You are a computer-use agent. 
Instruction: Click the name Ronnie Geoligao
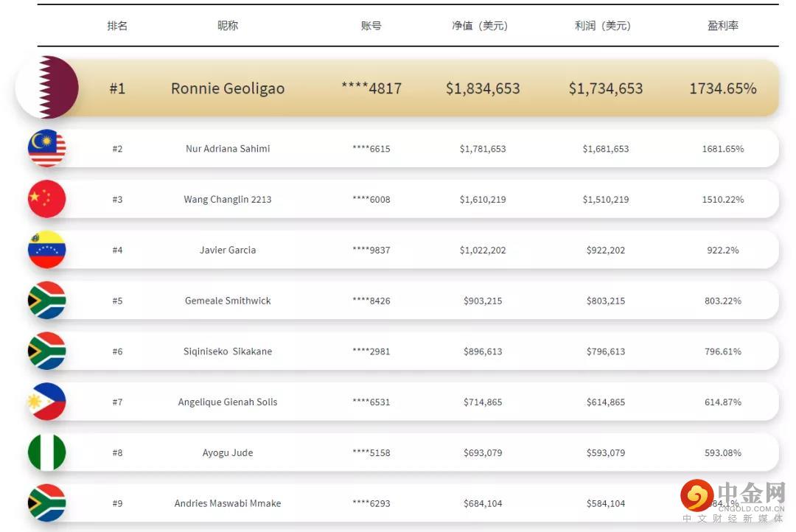[x=228, y=88]
